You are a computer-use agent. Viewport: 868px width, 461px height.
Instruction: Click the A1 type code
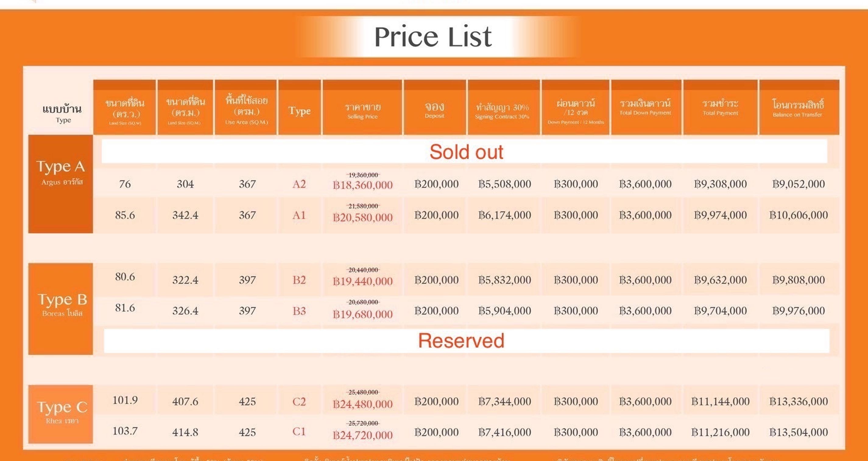pyautogui.click(x=299, y=215)
